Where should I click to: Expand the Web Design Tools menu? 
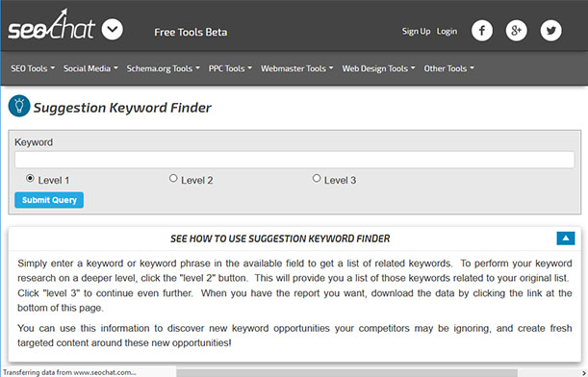click(x=378, y=68)
